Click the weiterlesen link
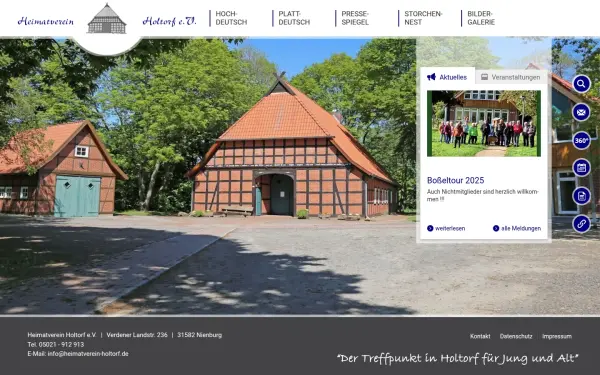 point(450,228)
